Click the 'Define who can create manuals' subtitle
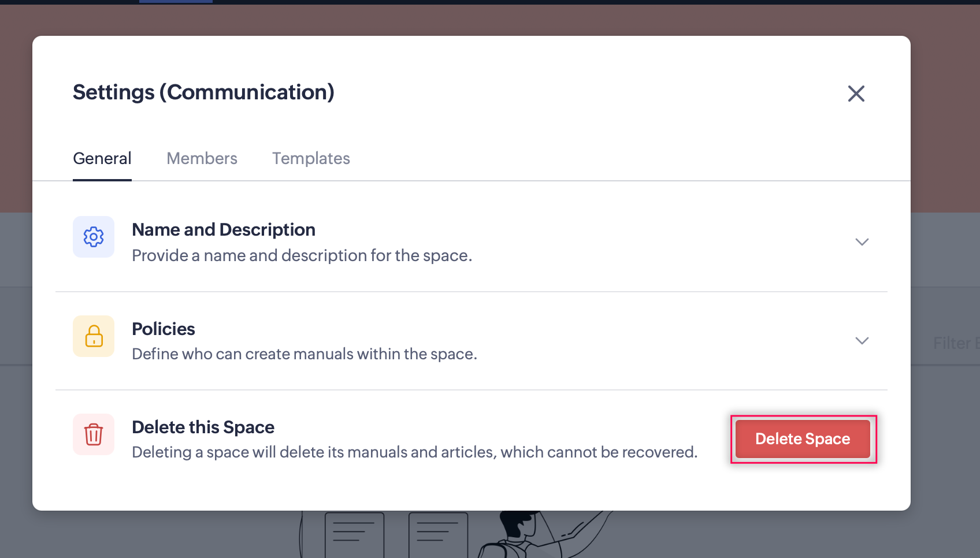980x558 pixels. [305, 354]
